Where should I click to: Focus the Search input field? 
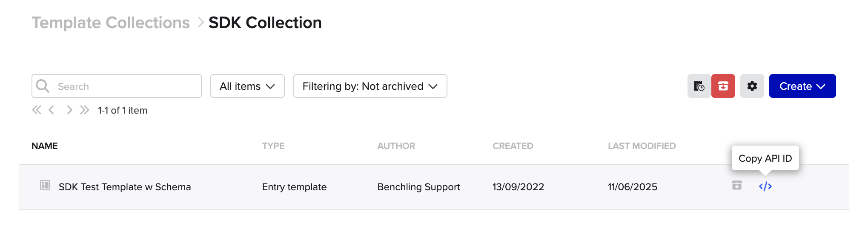pos(117,86)
